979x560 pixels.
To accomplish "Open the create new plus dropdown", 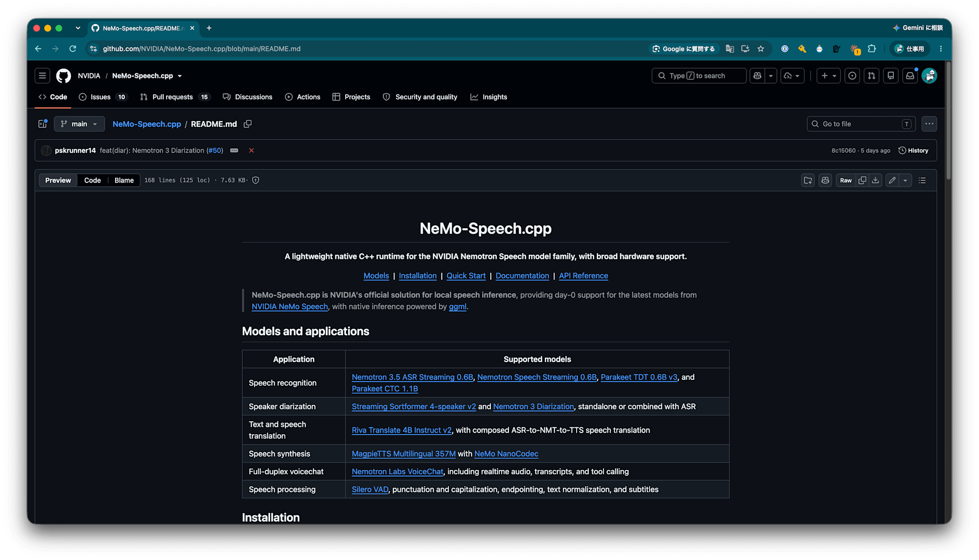I will 829,76.
